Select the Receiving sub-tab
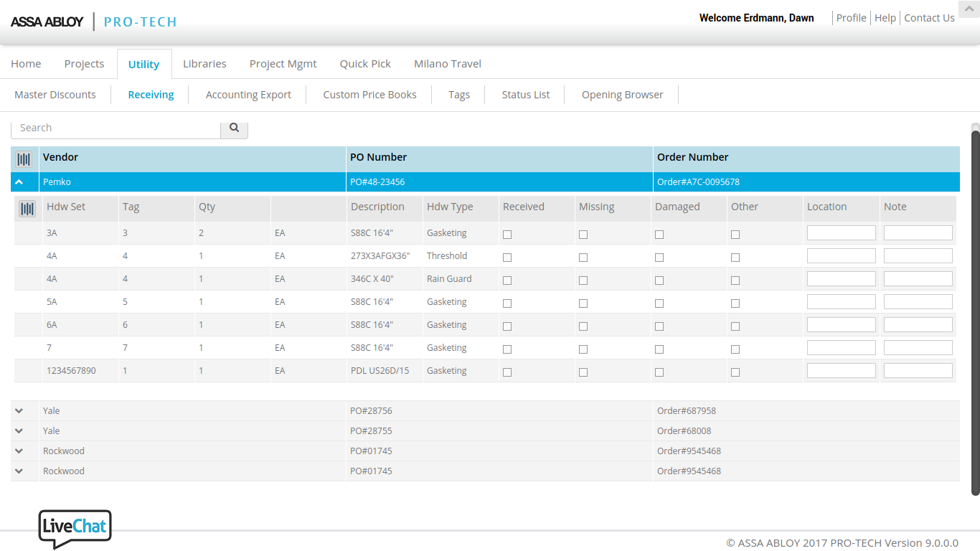 point(151,95)
